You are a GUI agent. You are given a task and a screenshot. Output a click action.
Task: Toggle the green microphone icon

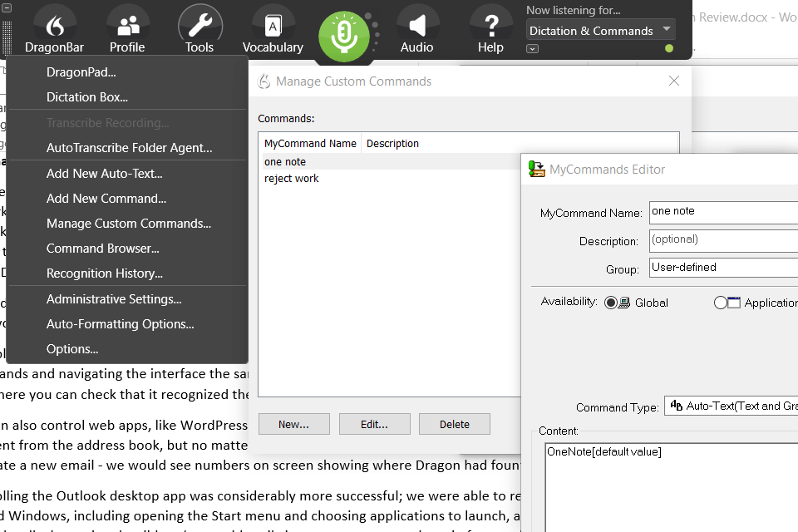pyautogui.click(x=346, y=37)
